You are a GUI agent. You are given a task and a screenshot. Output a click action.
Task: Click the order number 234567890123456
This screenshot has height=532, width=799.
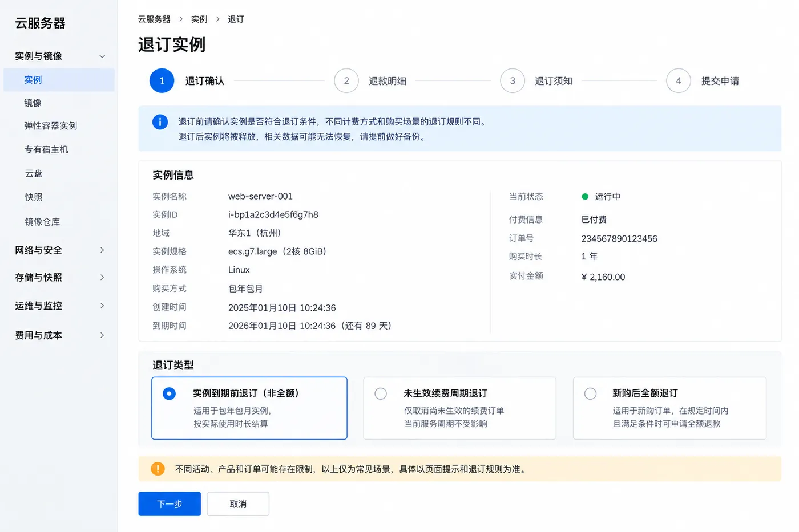619,238
